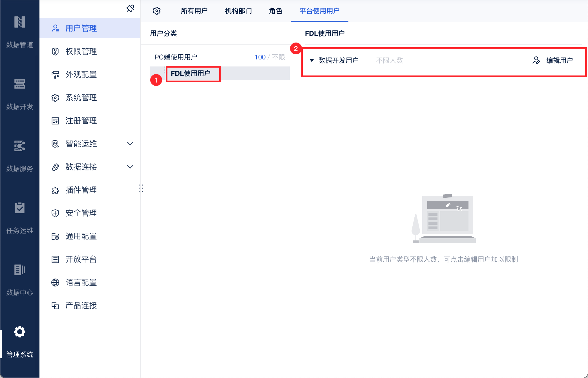Screen dimensions: 588x378
Task: Go to 数据服务 in left rail
Action: (x=19, y=146)
